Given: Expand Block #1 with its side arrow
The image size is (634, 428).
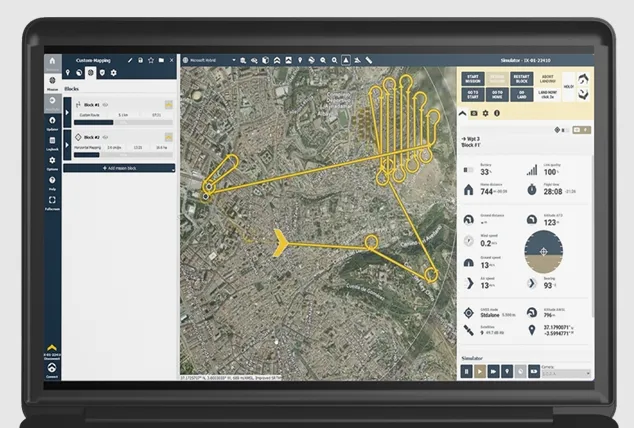Looking at the screenshot, I should tap(67, 112).
